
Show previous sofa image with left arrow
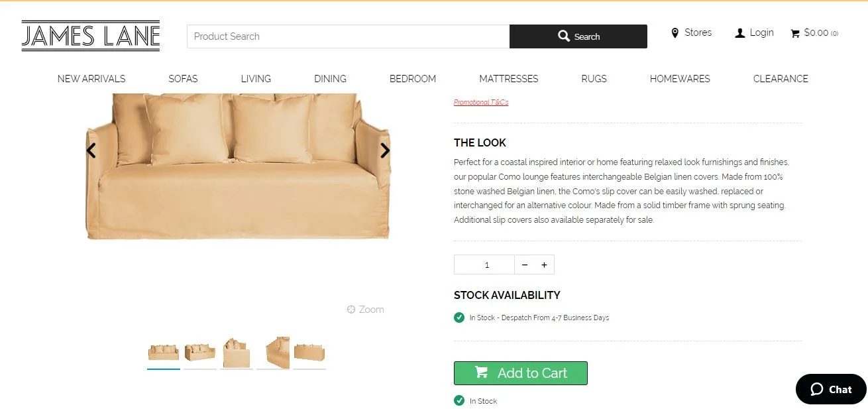coord(91,150)
